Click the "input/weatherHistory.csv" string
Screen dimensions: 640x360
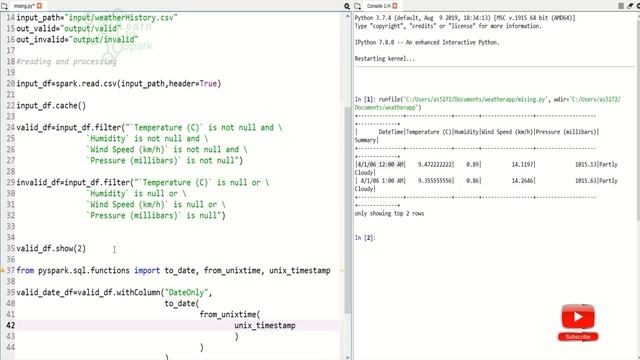pyautogui.click(x=121, y=18)
